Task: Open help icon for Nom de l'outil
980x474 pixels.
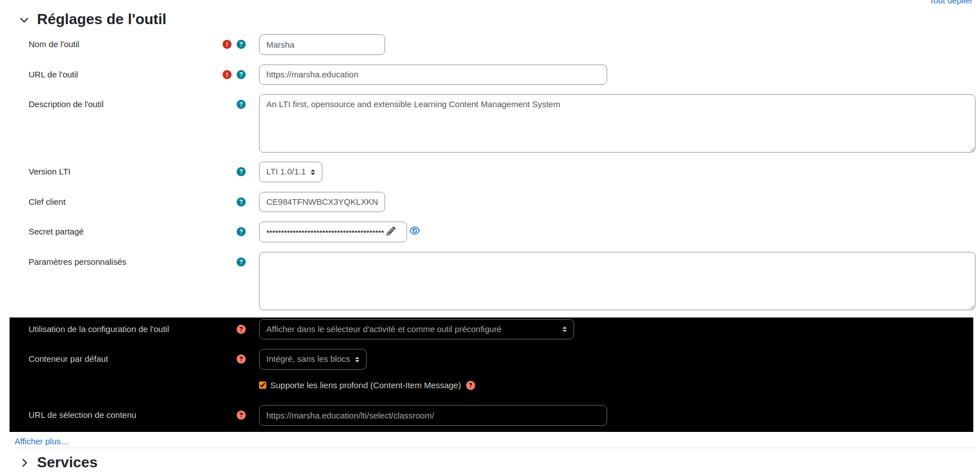Action: [241, 44]
